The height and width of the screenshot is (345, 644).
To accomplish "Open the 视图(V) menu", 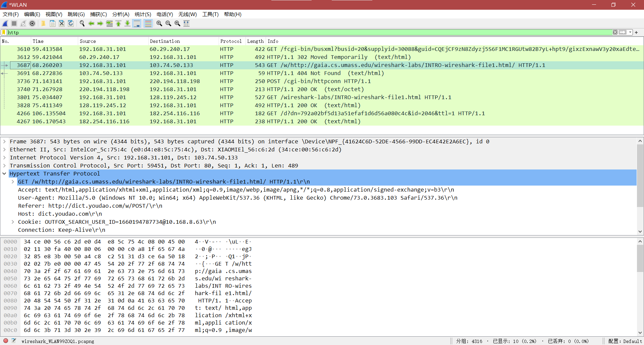I will [x=54, y=14].
